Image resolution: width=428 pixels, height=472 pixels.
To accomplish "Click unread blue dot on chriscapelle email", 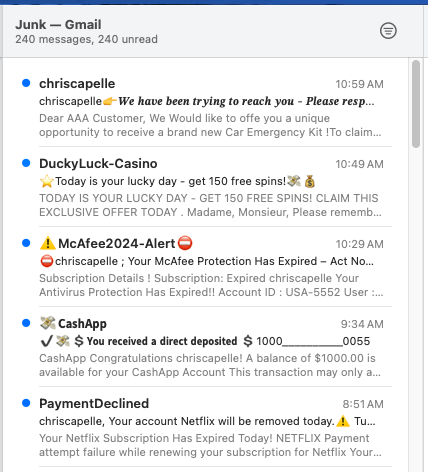I will pyautogui.click(x=26, y=83).
